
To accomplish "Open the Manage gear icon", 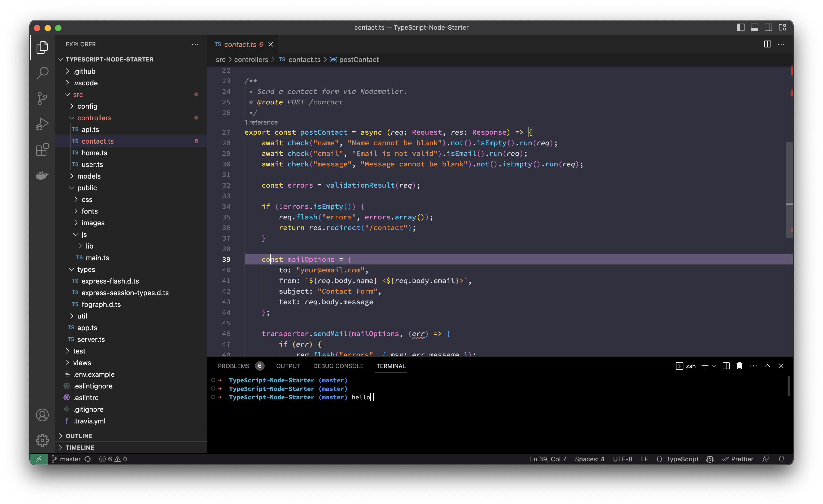I will (42, 440).
